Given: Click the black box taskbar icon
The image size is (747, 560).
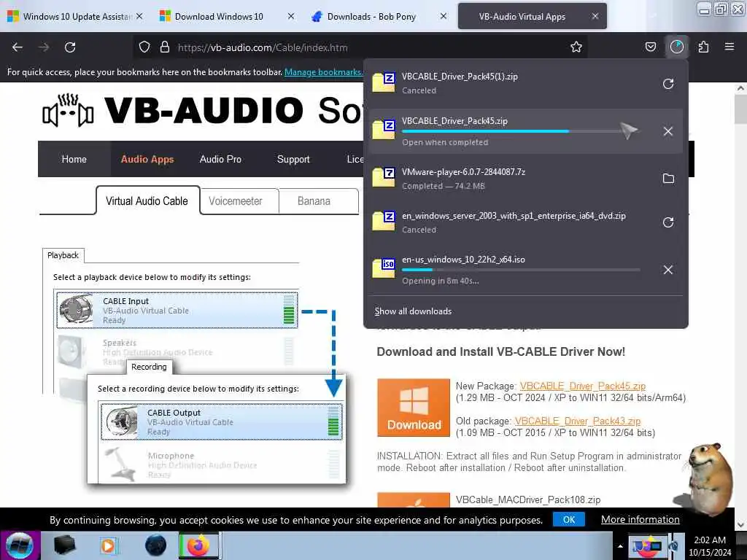Looking at the screenshot, I should 64,545.
